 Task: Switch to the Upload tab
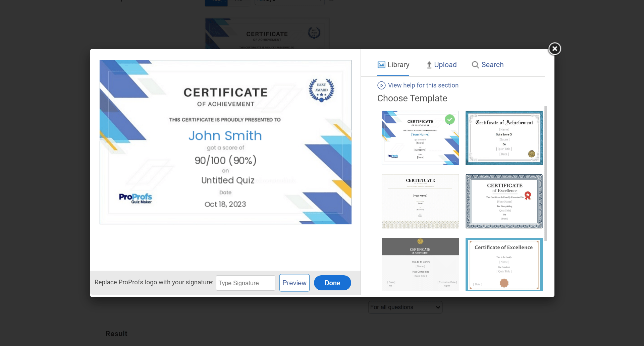point(441,65)
